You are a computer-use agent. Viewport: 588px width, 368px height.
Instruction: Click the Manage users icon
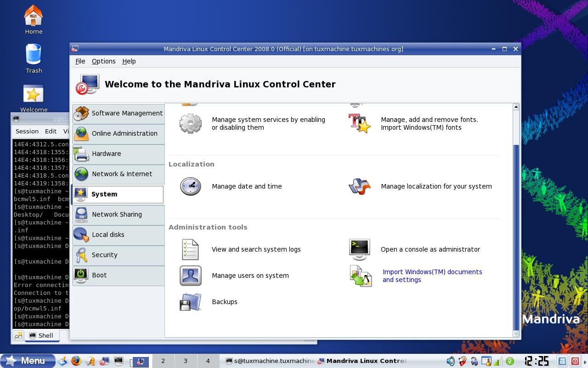pos(190,276)
